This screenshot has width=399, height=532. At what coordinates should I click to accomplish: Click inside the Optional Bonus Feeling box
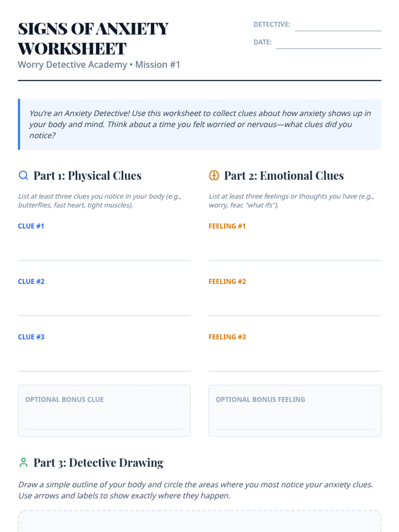coord(295,418)
